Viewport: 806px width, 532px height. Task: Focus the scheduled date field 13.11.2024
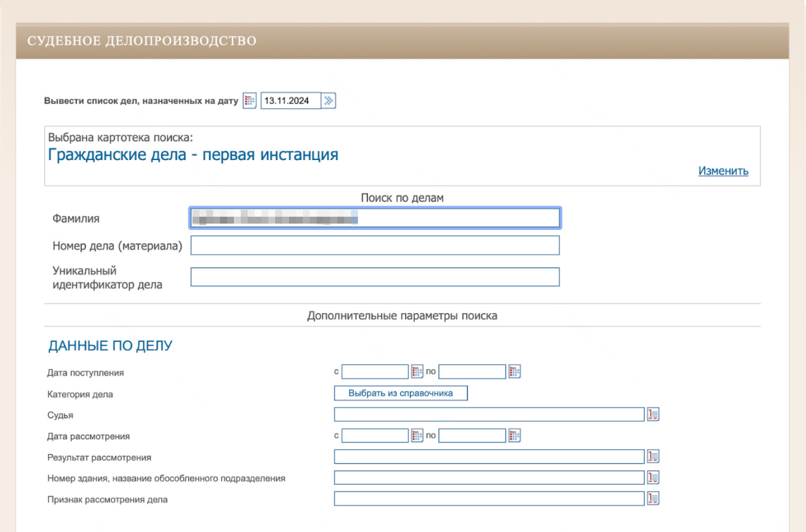coord(291,101)
